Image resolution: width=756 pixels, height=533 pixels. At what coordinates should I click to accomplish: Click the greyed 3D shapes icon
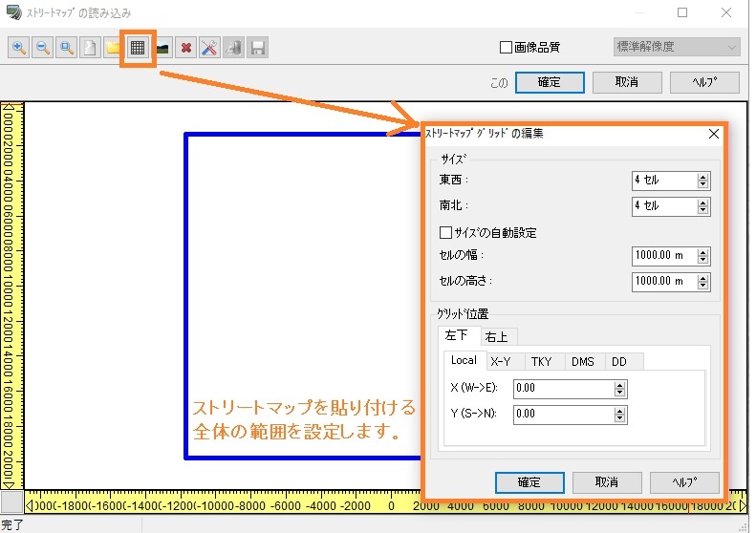(x=234, y=47)
